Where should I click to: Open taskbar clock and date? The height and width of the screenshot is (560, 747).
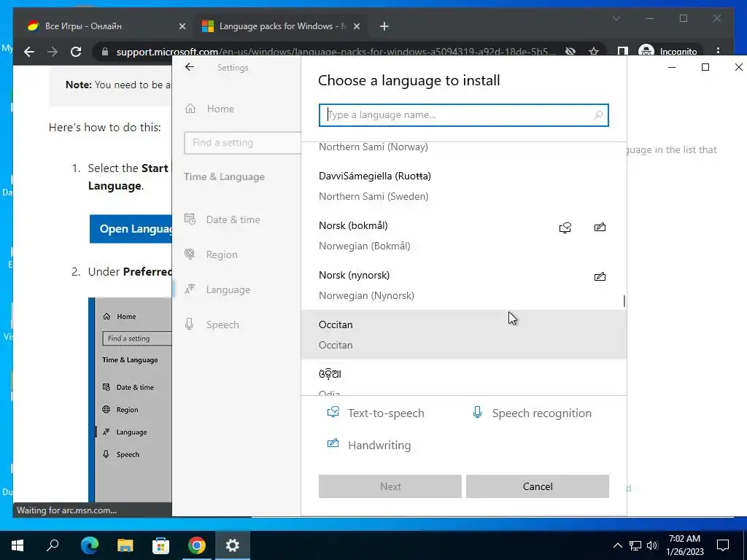point(684,545)
